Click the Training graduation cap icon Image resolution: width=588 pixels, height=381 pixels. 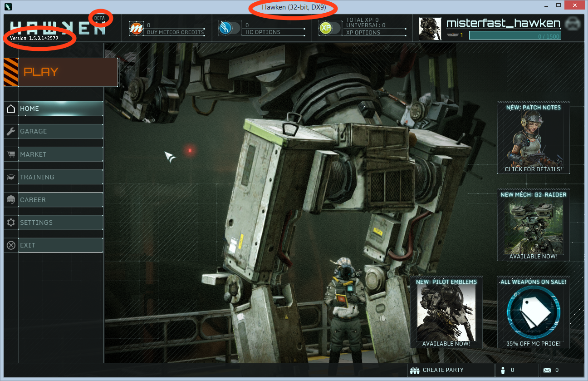11,177
